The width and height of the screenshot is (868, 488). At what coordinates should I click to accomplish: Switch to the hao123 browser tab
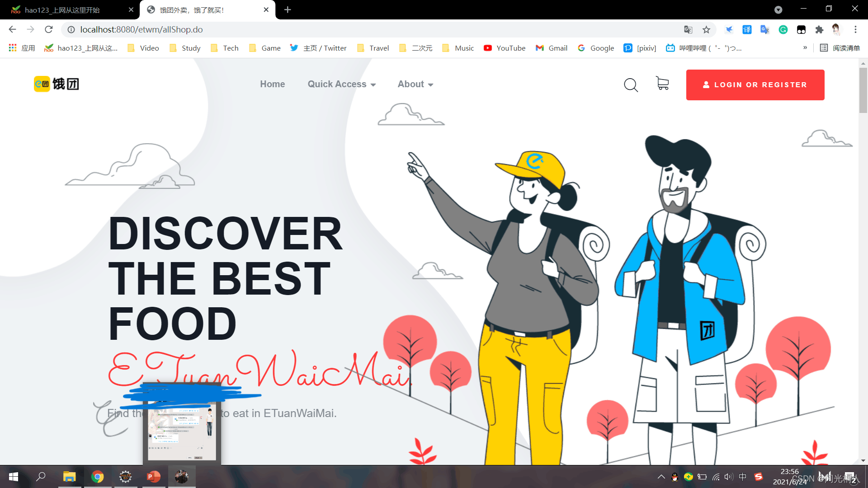click(63, 10)
